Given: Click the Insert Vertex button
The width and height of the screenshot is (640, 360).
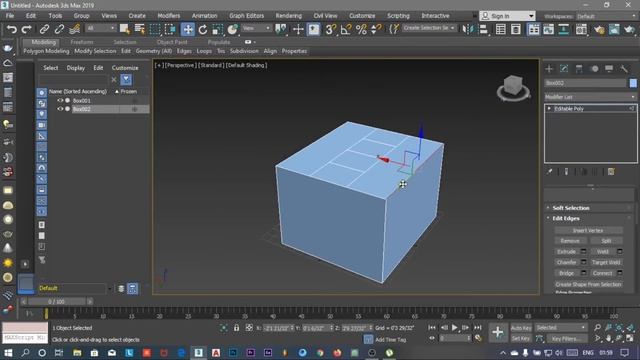Looking at the screenshot, I should tap(588, 231).
